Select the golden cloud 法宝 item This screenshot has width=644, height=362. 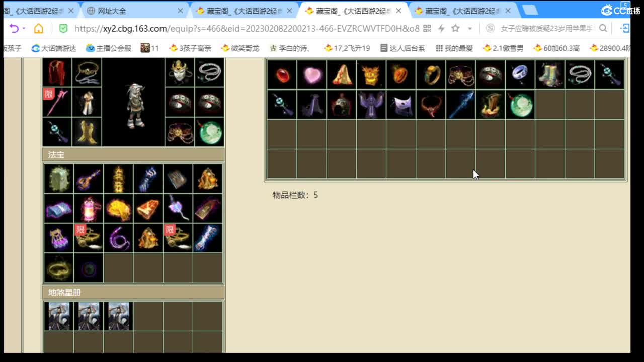point(118,208)
